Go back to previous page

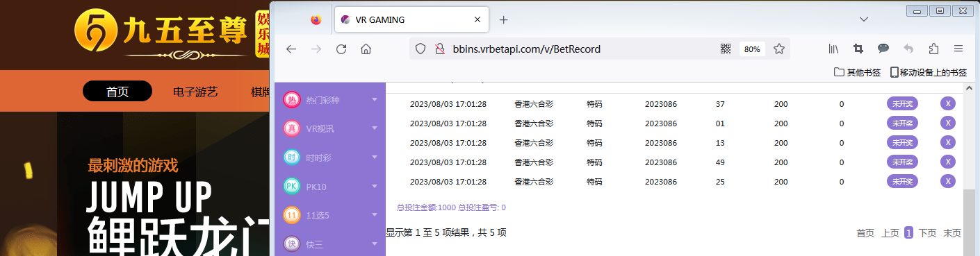[291, 49]
